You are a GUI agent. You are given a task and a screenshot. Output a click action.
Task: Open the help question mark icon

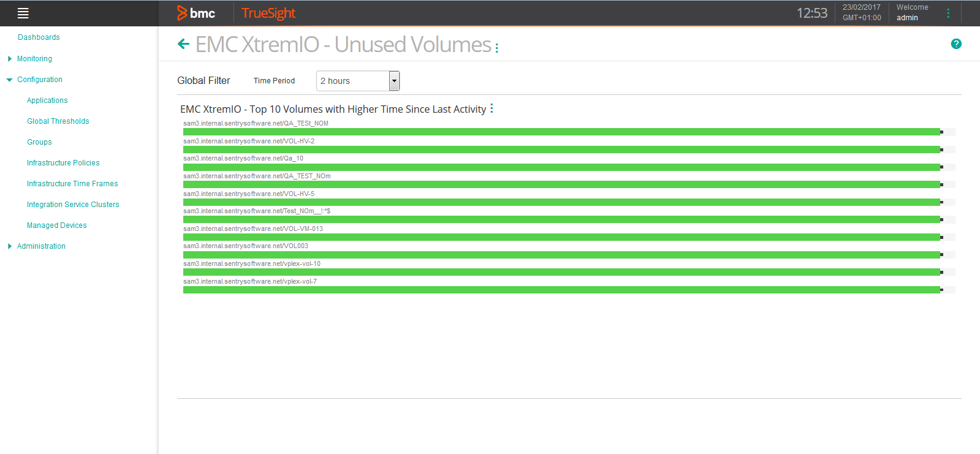pos(956,44)
